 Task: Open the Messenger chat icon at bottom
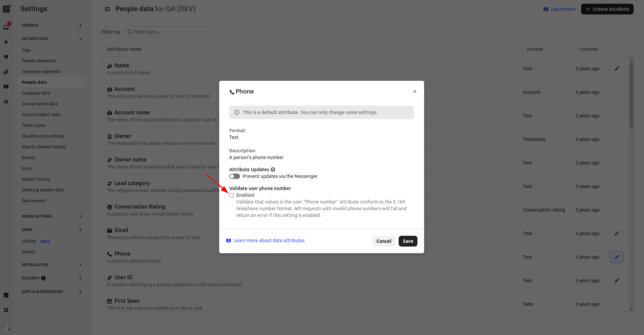[6, 295]
